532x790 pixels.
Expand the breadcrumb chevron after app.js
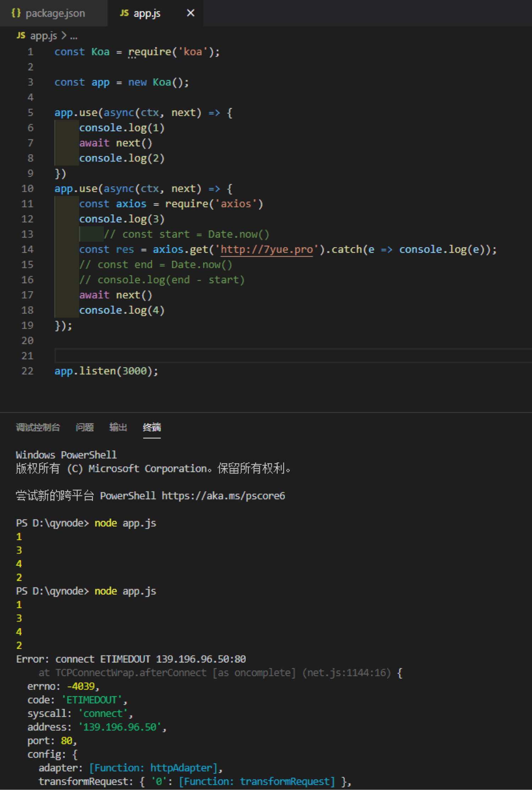point(64,35)
